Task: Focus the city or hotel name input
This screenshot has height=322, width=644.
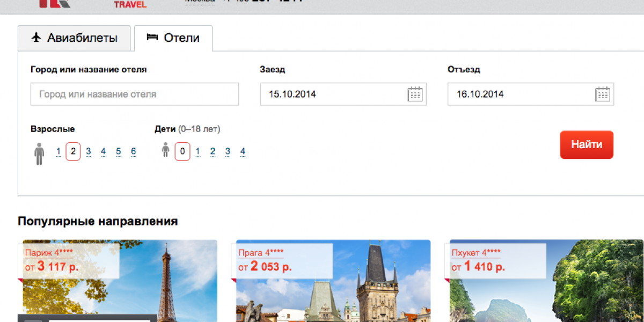Action: (x=135, y=94)
